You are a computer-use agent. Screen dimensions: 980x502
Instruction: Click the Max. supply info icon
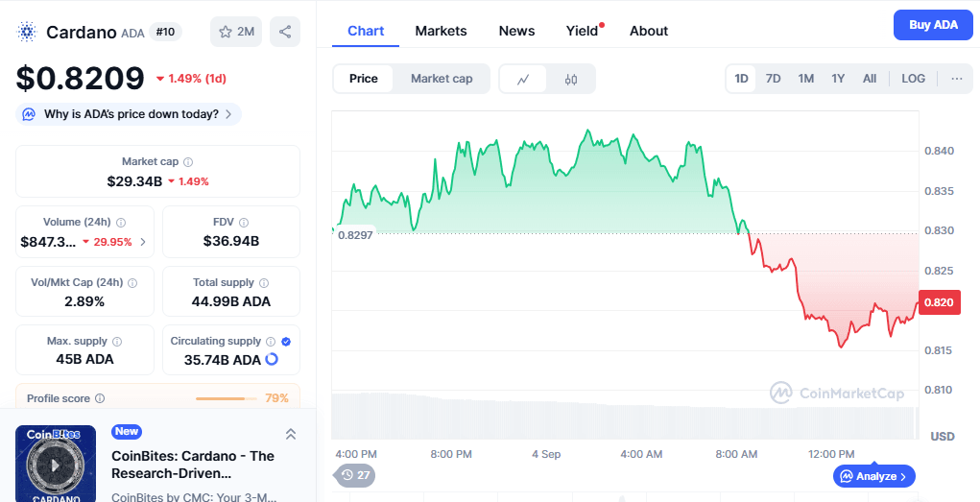point(117,342)
